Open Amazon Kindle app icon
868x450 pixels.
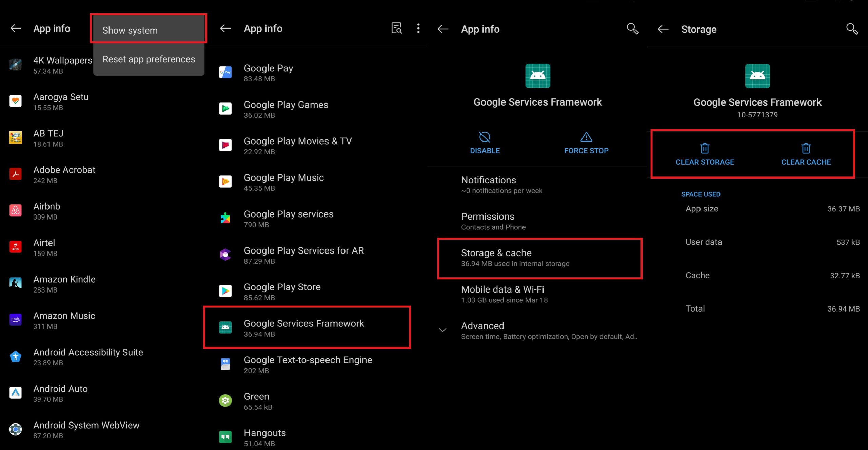pyautogui.click(x=16, y=283)
